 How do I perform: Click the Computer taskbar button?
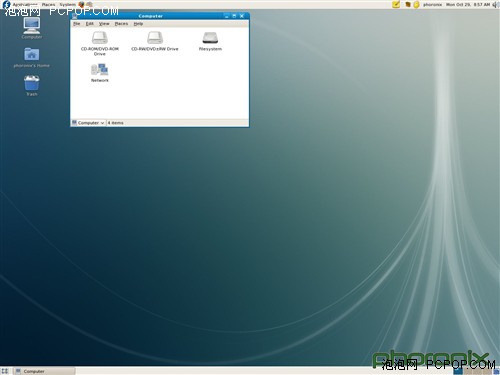point(45,371)
